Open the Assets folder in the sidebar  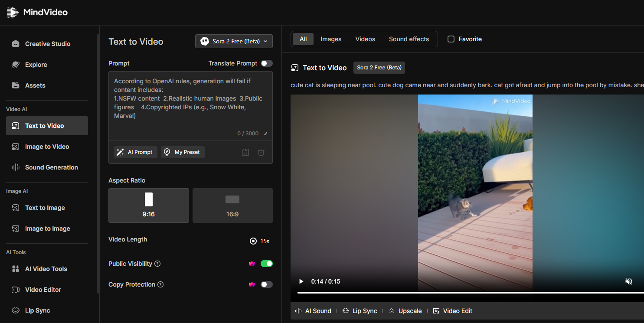coord(47,85)
